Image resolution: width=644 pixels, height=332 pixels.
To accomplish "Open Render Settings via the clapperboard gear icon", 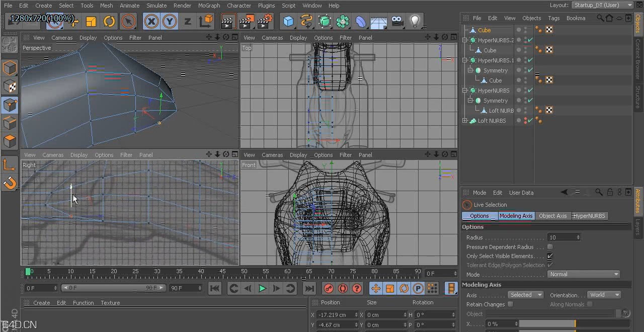I will [x=266, y=21].
